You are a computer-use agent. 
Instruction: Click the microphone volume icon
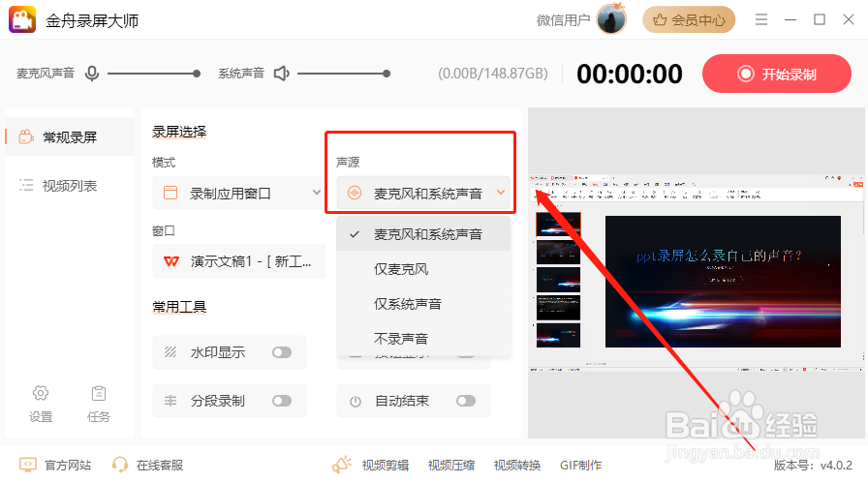click(x=92, y=74)
